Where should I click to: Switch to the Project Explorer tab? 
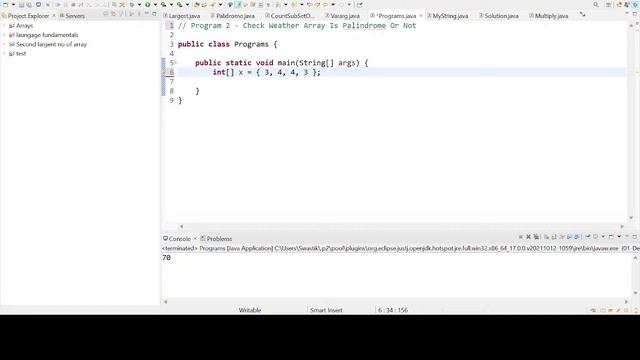point(28,16)
